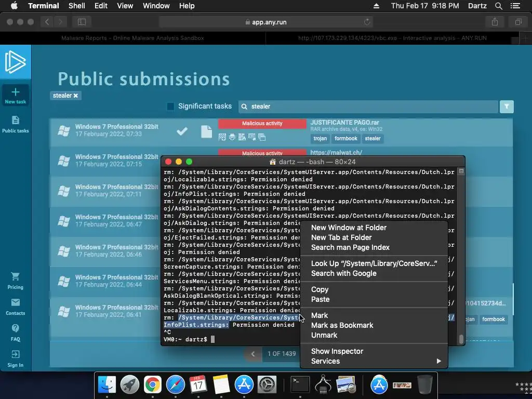The width and height of the screenshot is (532, 399).
Task: Open System Preferences from the Dock
Action: [x=267, y=385]
